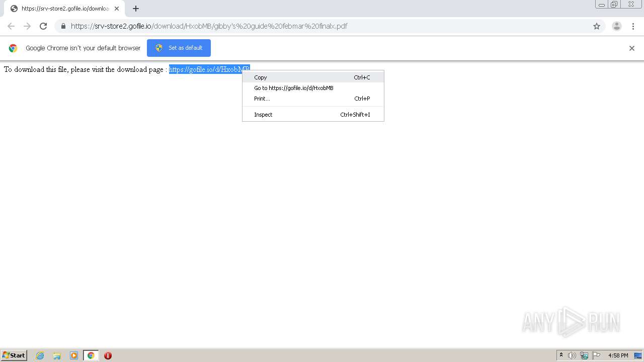Screen dimensions: 644x362
Task: Click the padlock site info icon
Action: click(63, 26)
